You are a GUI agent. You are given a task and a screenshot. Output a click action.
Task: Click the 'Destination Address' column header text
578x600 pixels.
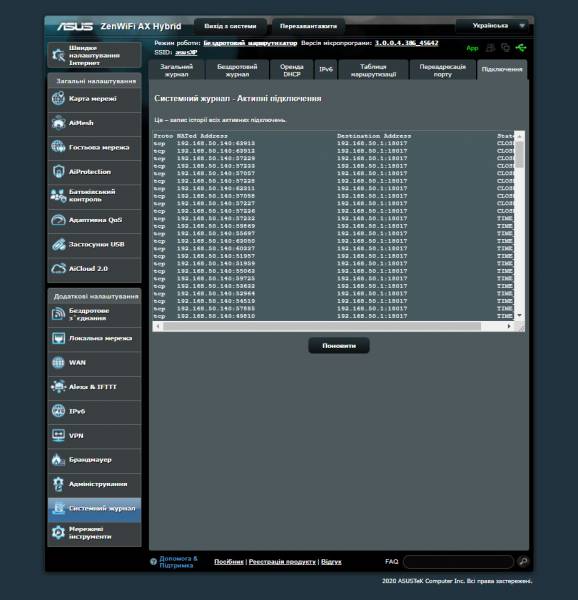point(374,136)
